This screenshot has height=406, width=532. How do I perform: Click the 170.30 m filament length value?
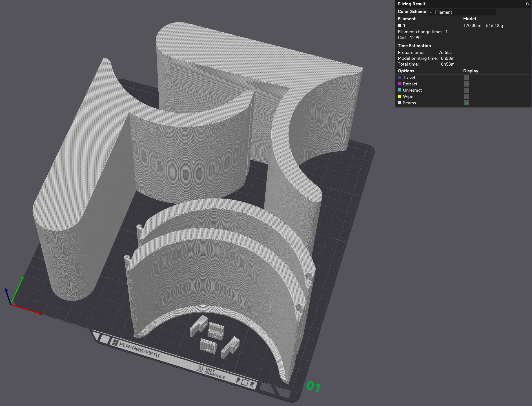point(472,25)
